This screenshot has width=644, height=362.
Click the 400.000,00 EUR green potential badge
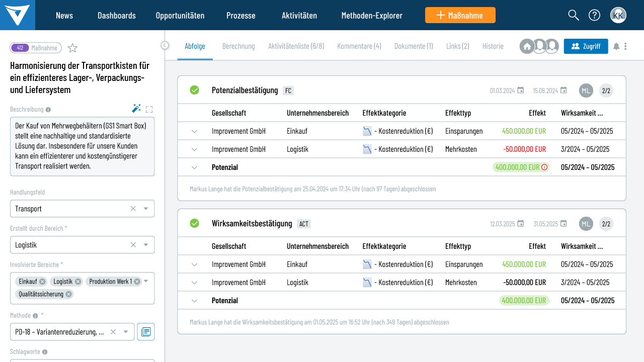(x=517, y=167)
